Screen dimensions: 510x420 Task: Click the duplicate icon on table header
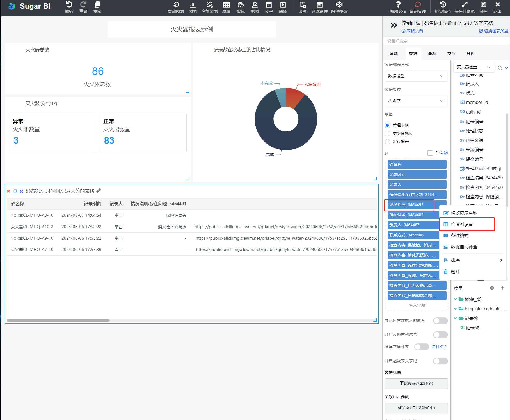point(15,191)
